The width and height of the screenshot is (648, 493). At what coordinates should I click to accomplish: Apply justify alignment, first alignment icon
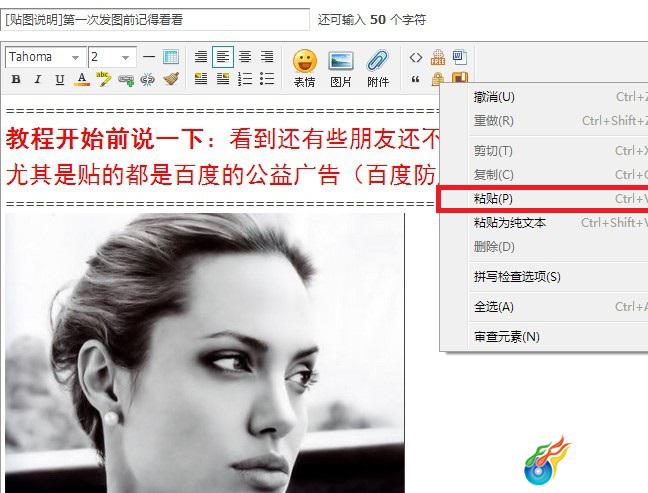click(201, 57)
